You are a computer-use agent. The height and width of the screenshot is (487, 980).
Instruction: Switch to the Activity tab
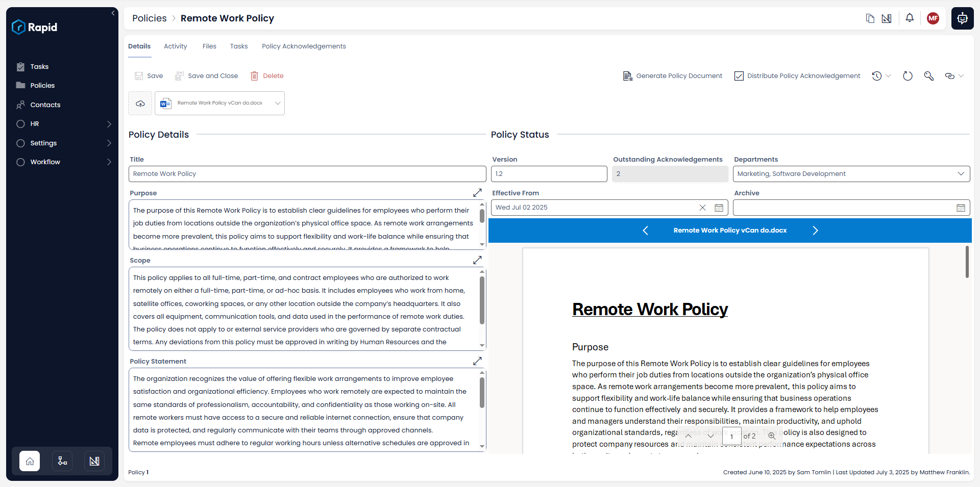[x=176, y=46]
